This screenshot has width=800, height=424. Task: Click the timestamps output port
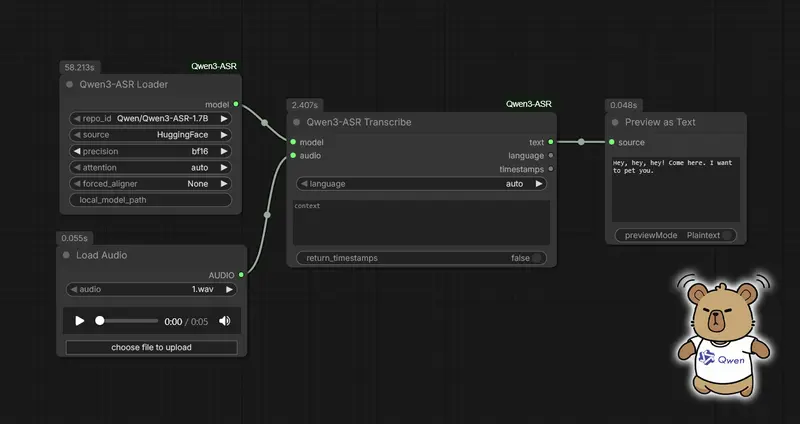[x=551, y=169]
